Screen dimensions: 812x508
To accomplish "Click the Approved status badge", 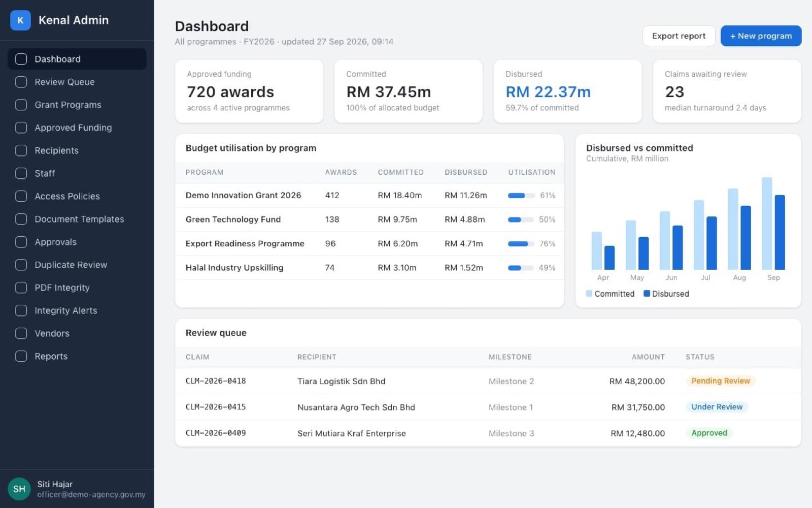I will [709, 433].
